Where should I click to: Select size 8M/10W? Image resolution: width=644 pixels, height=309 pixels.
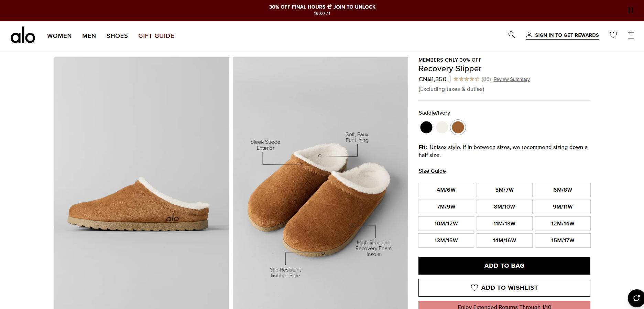(x=504, y=207)
